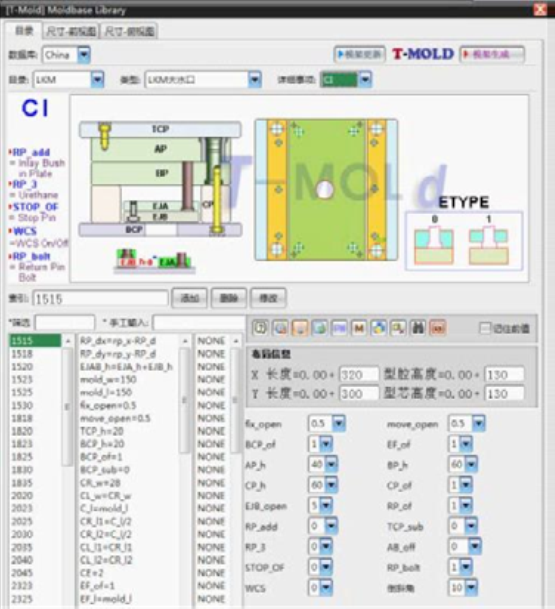555x609 pixels.
Task: Enable the 记住前值 checkbox
Action: [x=485, y=328]
